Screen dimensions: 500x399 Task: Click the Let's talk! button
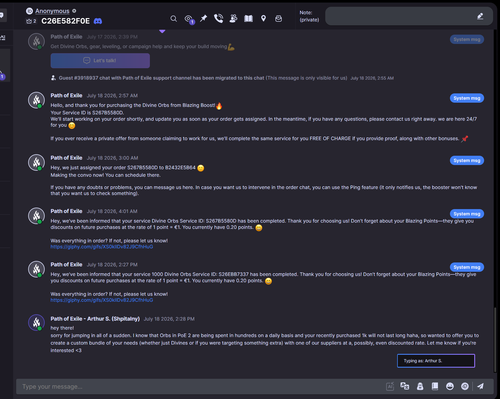pyautogui.click(x=100, y=61)
